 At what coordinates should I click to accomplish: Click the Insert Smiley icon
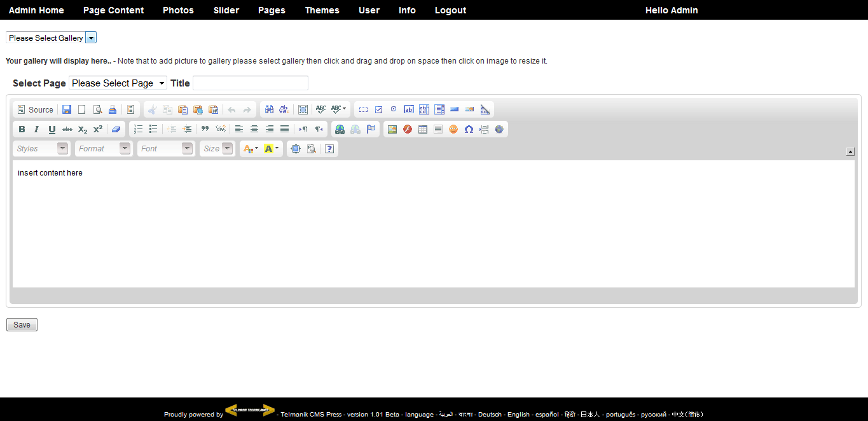[453, 129]
